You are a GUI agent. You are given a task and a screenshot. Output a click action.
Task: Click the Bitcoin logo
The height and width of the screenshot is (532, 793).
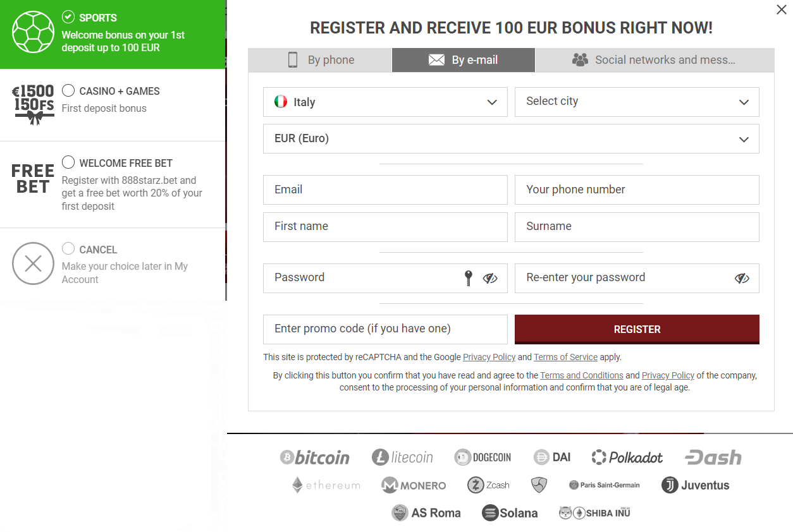coord(315,457)
